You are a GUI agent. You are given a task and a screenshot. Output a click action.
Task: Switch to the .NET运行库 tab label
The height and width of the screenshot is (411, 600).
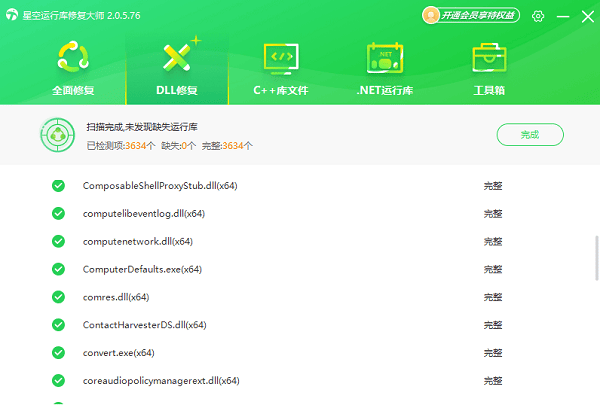[x=385, y=90]
